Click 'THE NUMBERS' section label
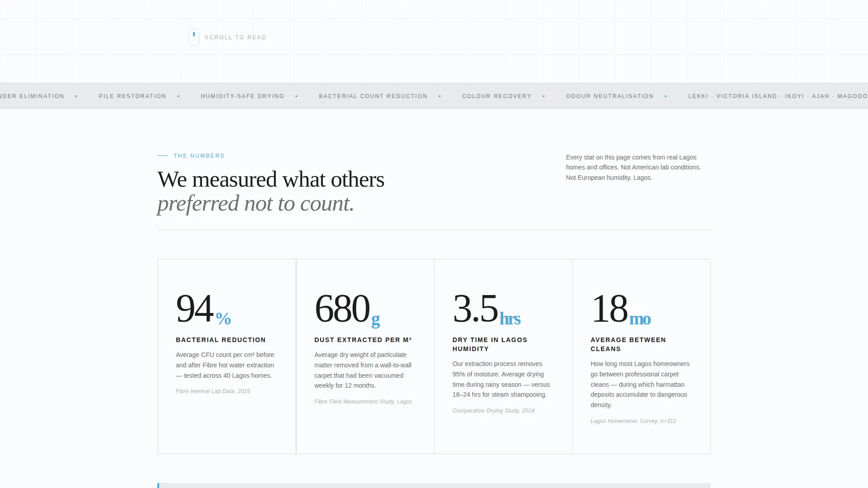This screenshot has width=868, height=488. coord(199,156)
